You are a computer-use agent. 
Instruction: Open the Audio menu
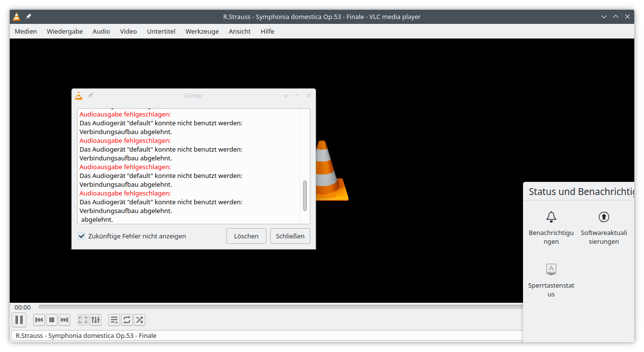pyautogui.click(x=101, y=31)
